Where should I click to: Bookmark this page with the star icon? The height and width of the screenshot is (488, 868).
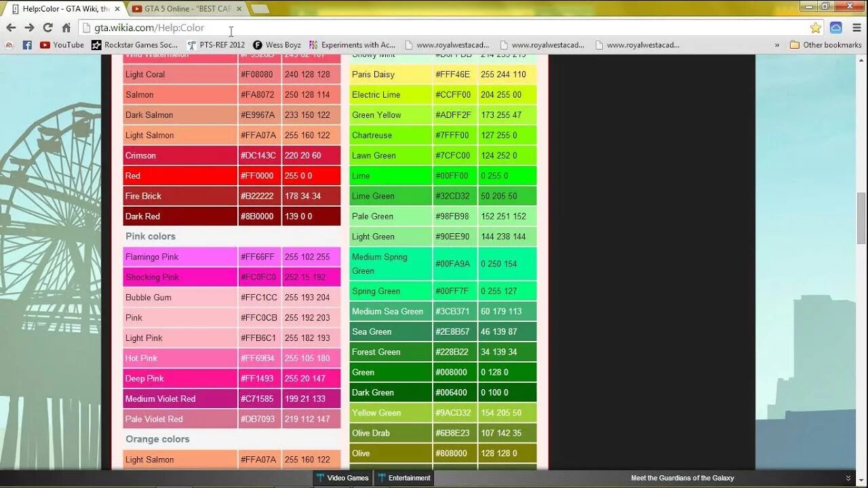tap(816, 28)
